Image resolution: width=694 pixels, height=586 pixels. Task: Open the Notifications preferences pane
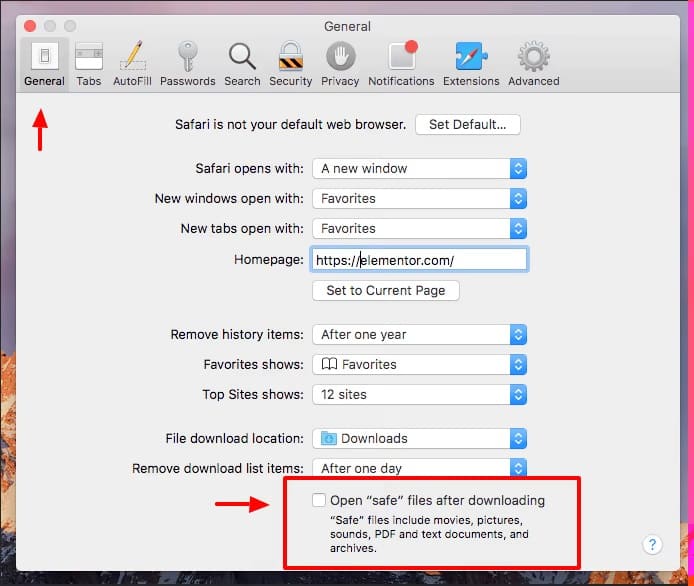pos(401,63)
